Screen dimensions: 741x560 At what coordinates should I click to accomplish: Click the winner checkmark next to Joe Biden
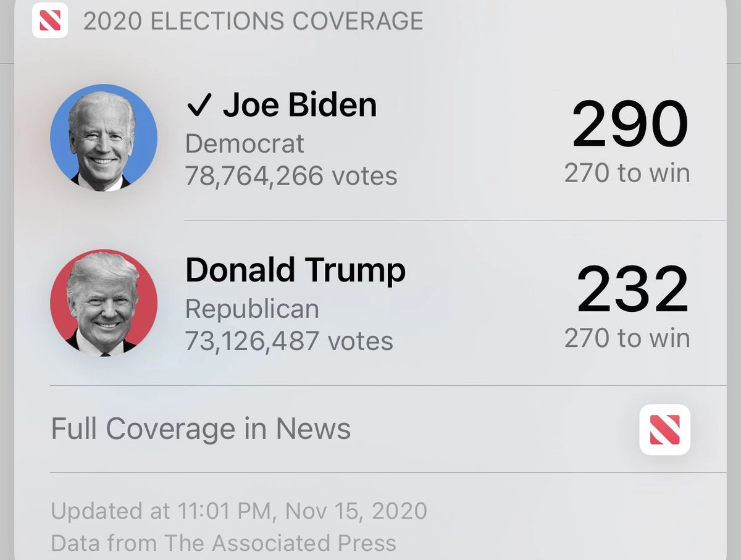[x=199, y=106]
